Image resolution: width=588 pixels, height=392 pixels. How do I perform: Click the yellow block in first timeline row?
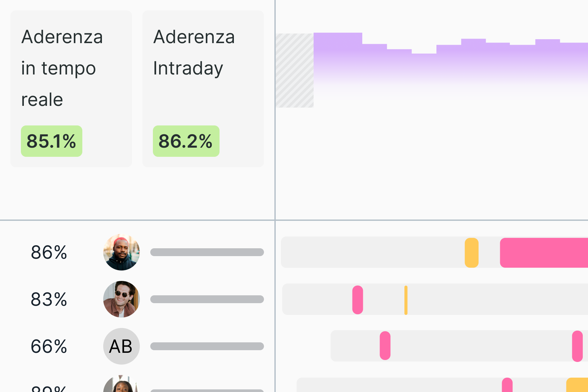click(471, 253)
